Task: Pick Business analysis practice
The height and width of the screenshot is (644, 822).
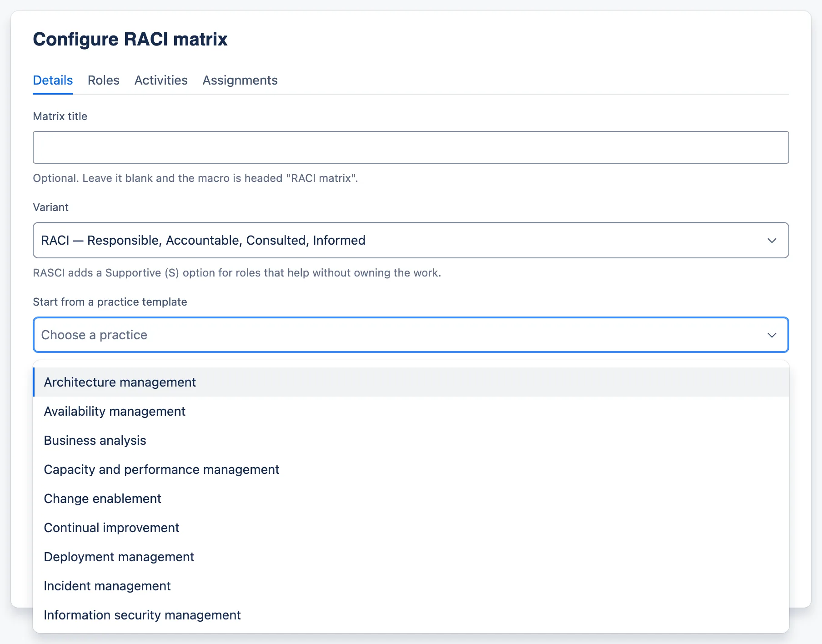Action: click(x=411, y=440)
